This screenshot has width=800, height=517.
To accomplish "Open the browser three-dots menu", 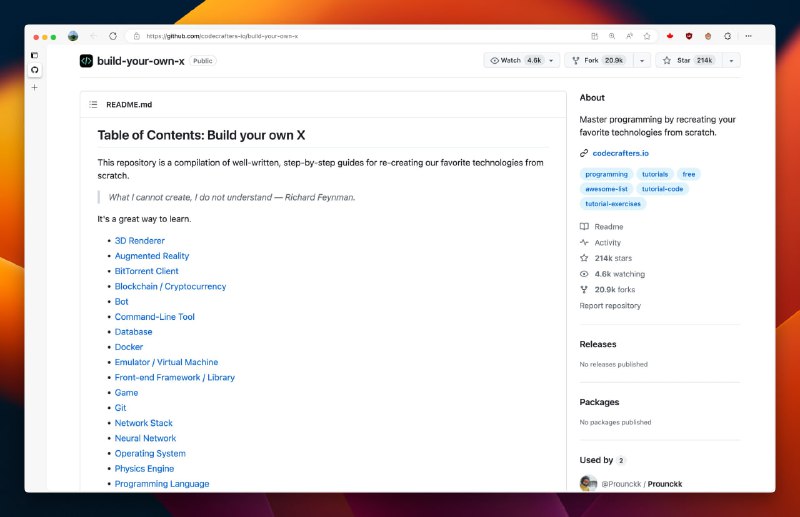I will [x=748, y=36].
